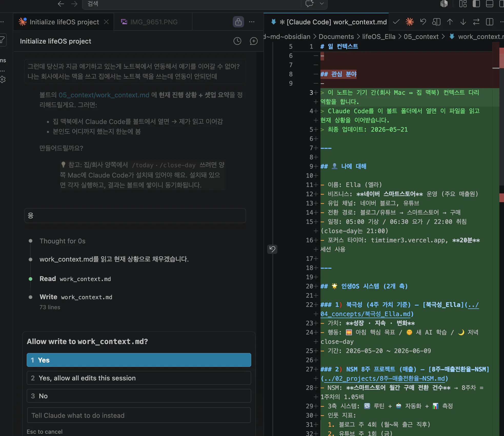Viewport: 504px width, 436px height.
Task: Open the lifeOS_Ella breadcrumb
Action: coord(379,37)
